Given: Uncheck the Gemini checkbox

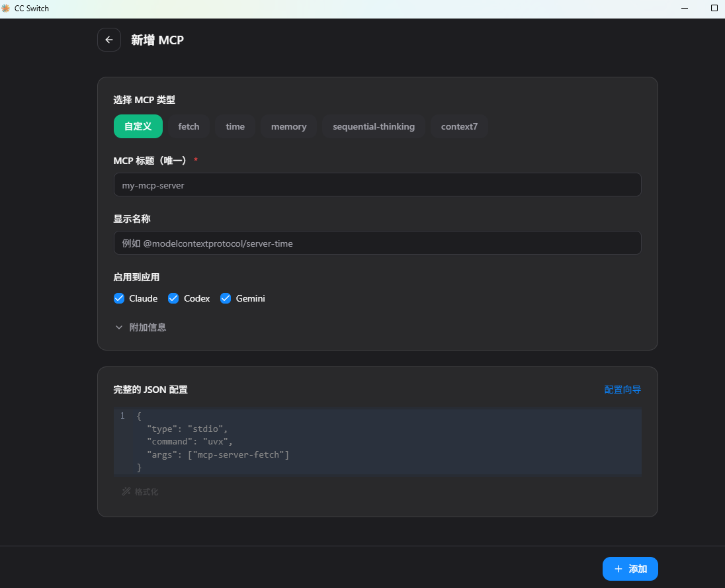Looking at the screenshot, I should click(225, 298).
